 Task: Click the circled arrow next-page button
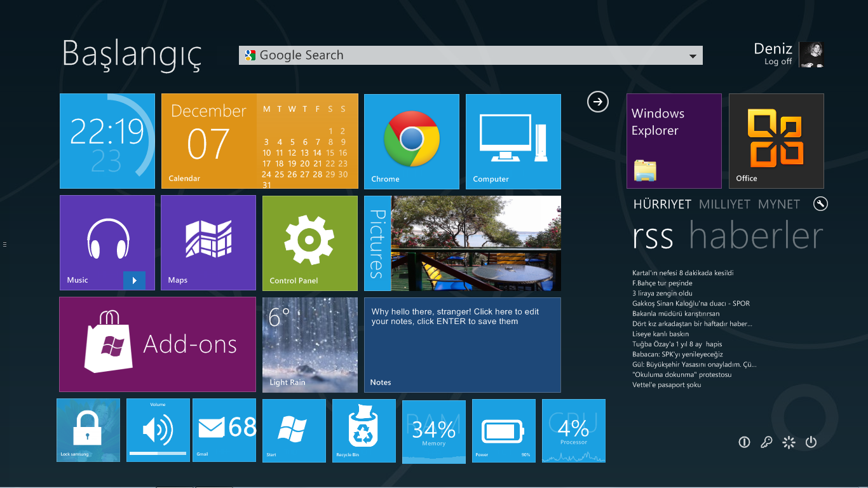coord(598,102)
